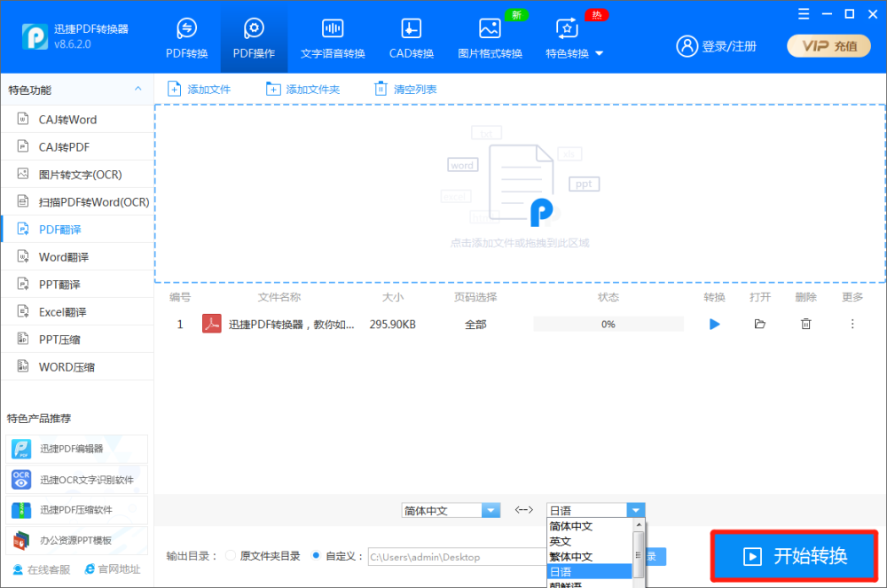Open 办公资源PPT模板 product recommendation

pyautogui.click(x=77, y=540)
